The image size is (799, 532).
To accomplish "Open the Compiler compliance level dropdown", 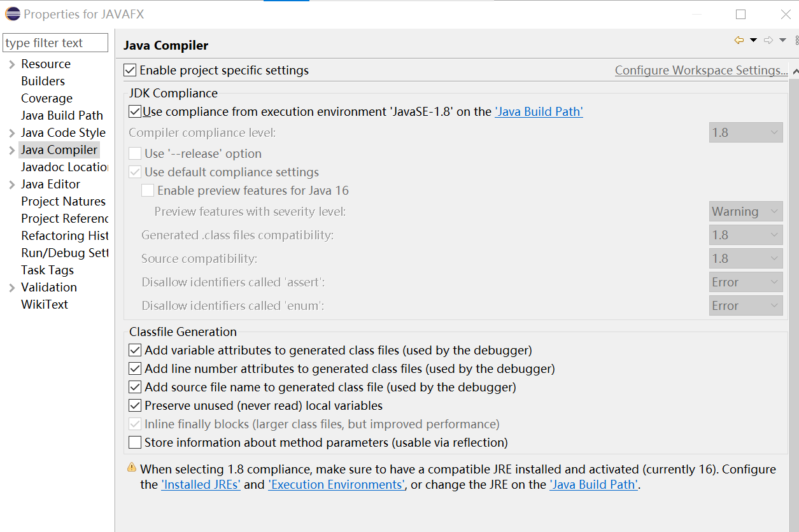I will (x=746, y=132).
